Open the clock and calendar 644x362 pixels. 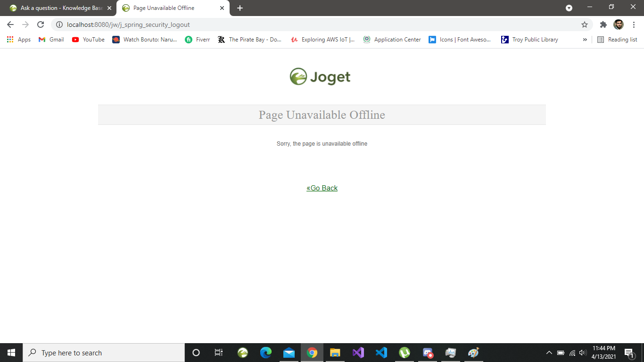pyautogui.click(x=604, y=353)
